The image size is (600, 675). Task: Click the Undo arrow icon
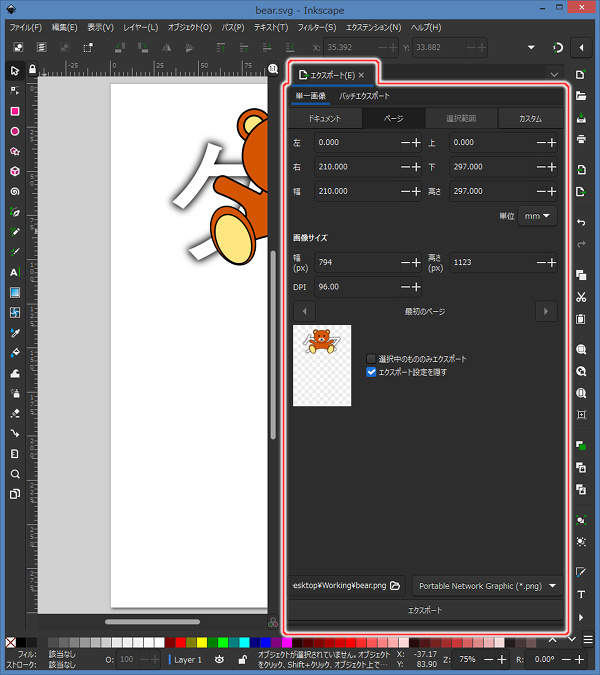coord(581,222)
